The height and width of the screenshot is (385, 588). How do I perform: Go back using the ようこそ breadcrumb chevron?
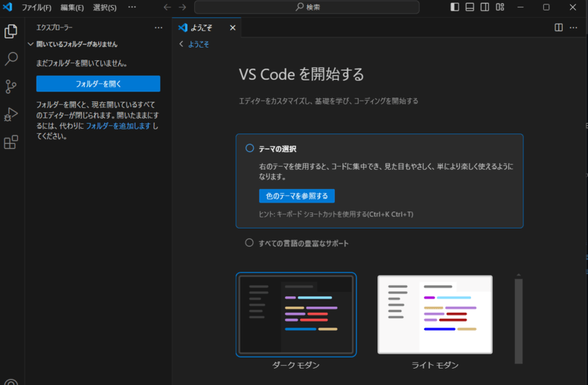pyautogui.click(x=182, y=44)
